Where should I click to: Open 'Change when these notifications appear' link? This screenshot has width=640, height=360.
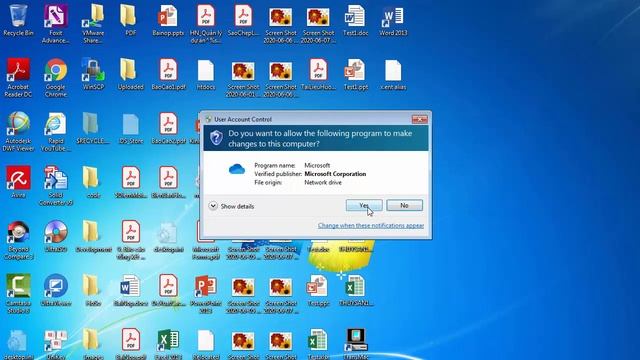click(x=371, y=225)
